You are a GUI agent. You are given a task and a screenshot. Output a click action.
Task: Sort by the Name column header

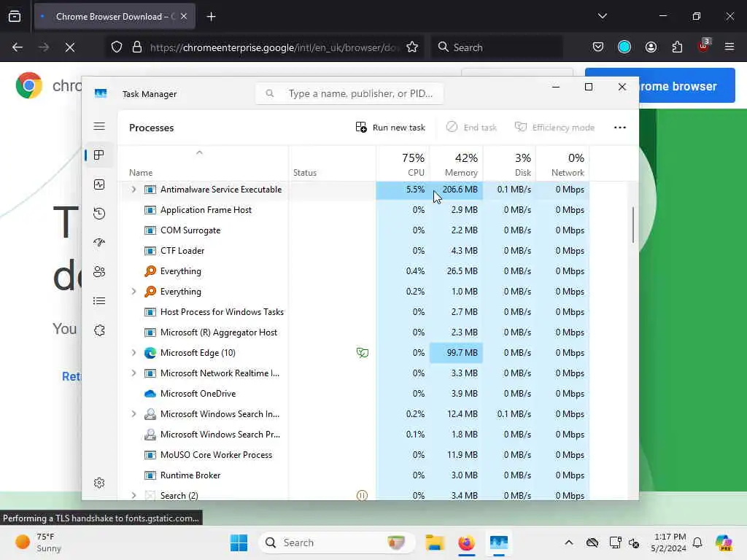(203, 164)
